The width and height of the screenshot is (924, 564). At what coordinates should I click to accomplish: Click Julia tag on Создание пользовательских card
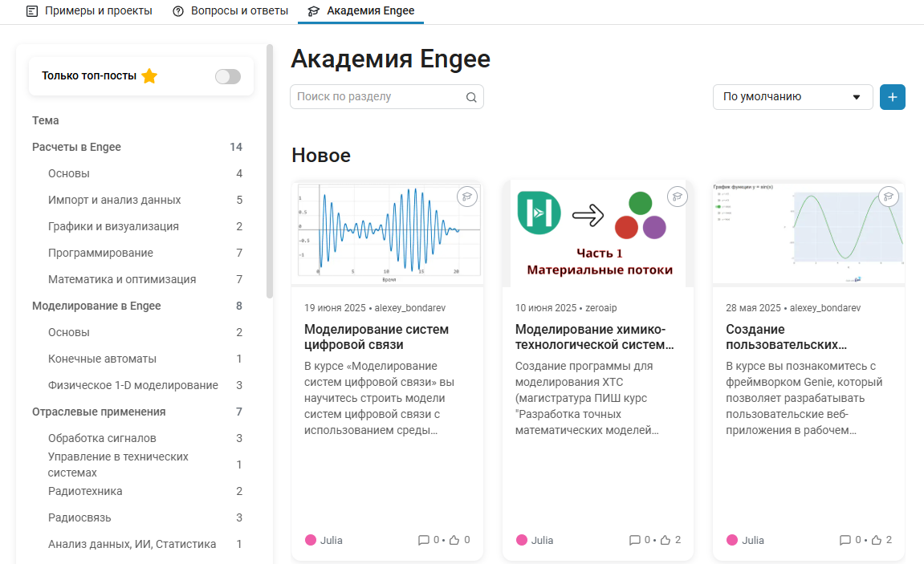coord(745,540)
